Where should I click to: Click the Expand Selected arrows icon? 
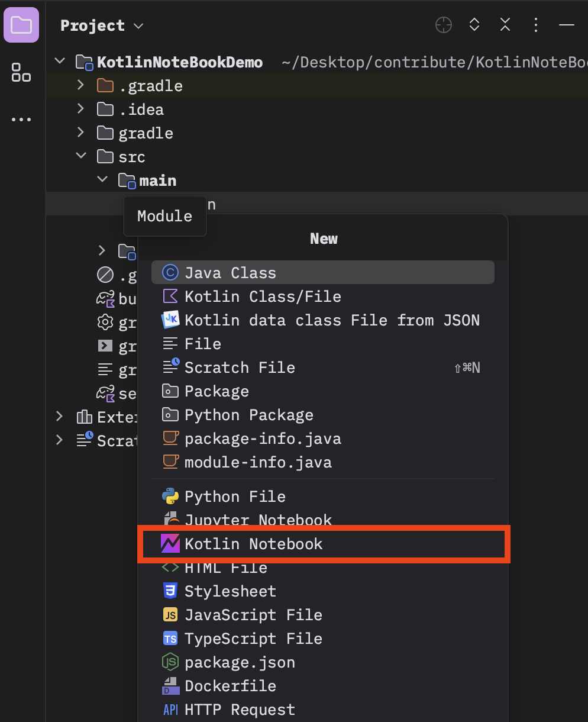474,25
